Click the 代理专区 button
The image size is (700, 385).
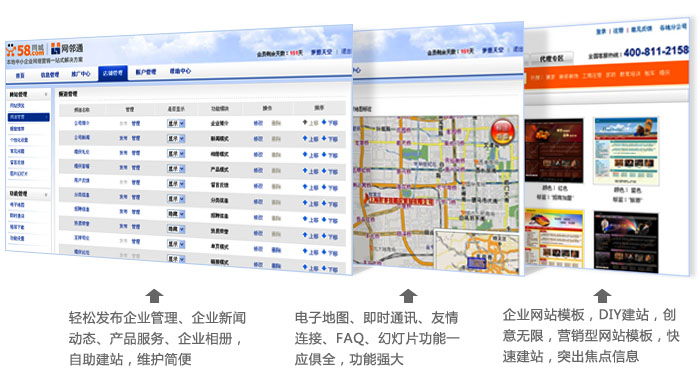click(552, 59)
